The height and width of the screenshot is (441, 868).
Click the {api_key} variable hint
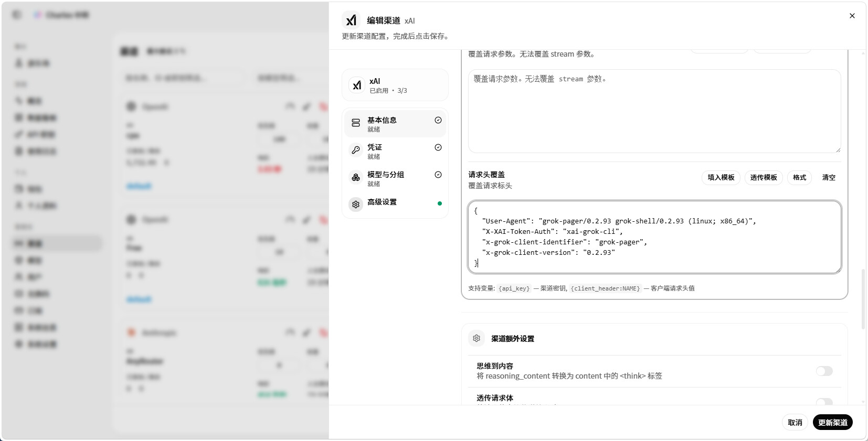coord(514,288)
